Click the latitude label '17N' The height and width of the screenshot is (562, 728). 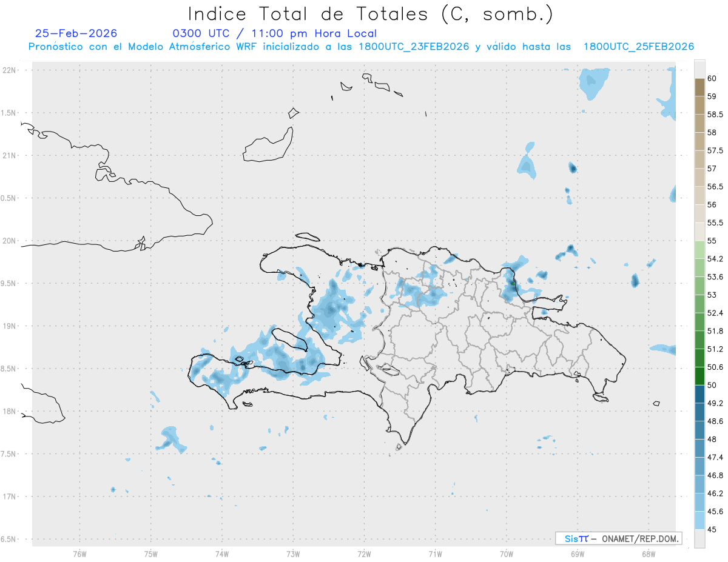[10, 497]
